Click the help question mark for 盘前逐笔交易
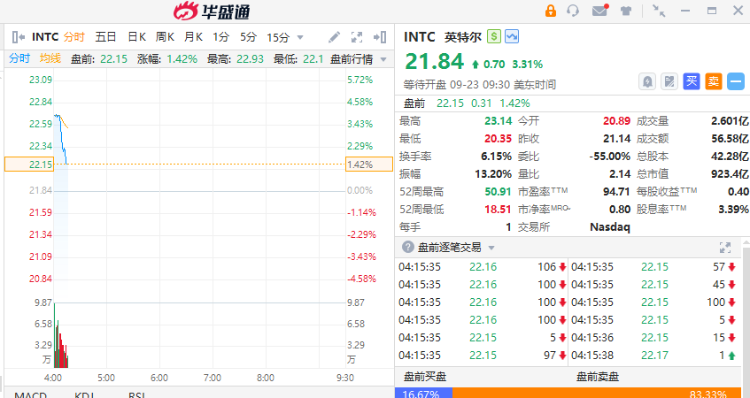This screenshot has height=398, width=750. pyautogui.click(x=408, y=247)
